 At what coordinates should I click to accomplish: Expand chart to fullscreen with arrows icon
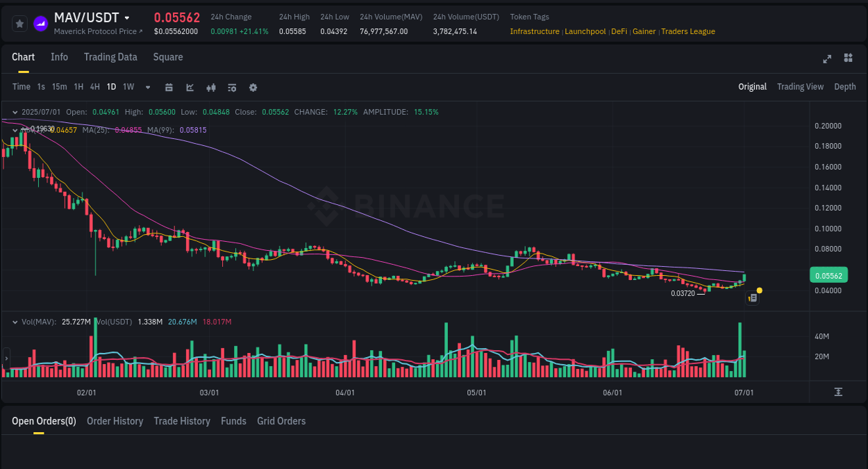826,59
